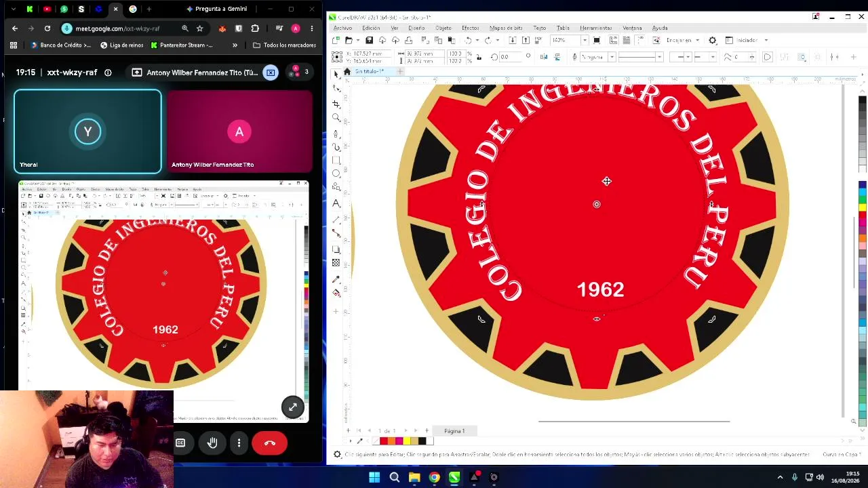Viewport: 868px width, 488px height.
Task: Open Banco de Crédito bookmark
Action: tap(60, 45)
